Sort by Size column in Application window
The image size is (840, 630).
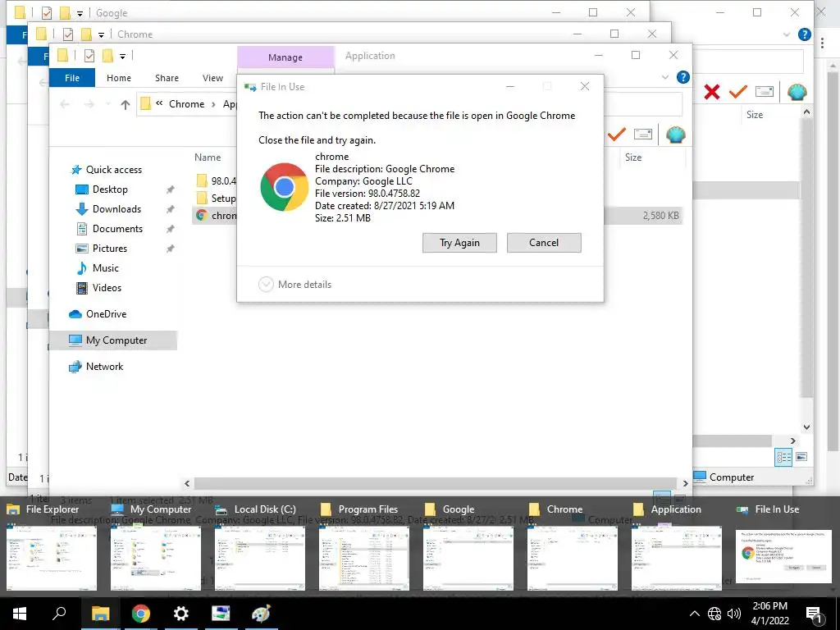coord(633,157)
